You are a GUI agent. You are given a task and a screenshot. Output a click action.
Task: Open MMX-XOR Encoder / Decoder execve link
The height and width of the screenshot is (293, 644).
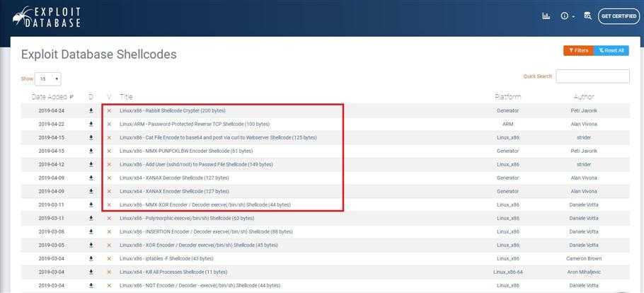point(205,205)
